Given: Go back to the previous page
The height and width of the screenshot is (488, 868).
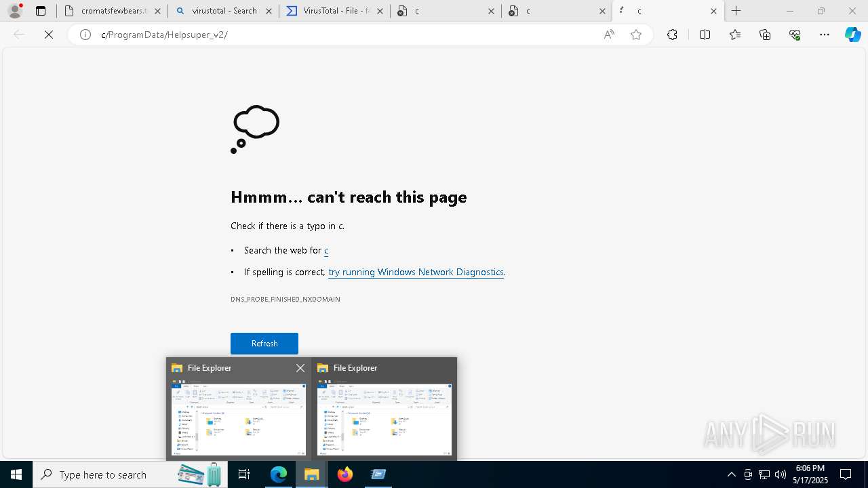Looking at the screenshot, I should pos(19,35).
